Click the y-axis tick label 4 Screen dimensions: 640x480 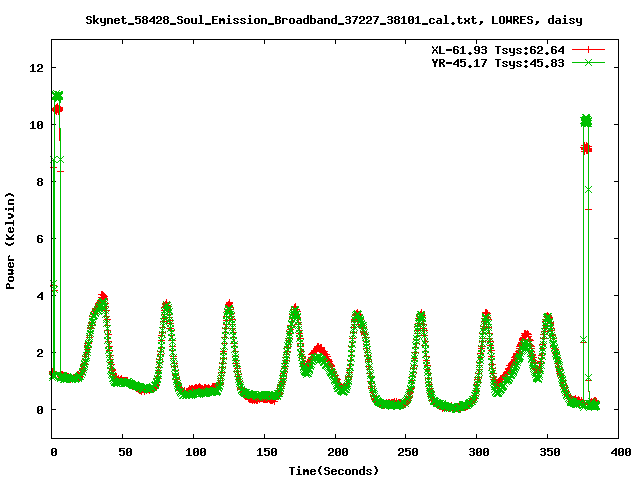(40, 296)
